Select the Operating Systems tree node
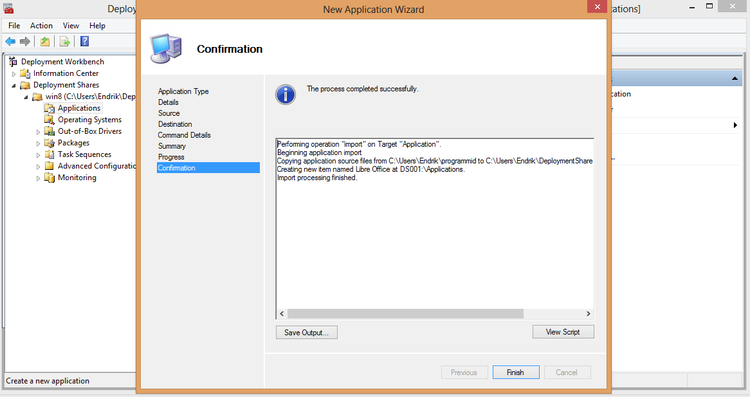 point(89,120)
